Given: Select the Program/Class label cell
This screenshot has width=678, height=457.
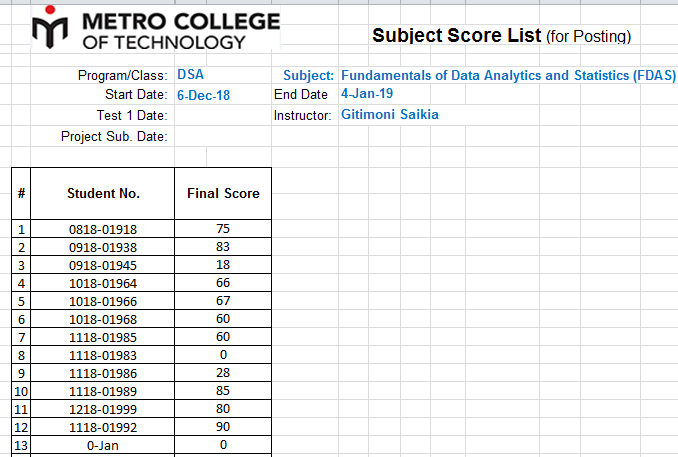Looking at the screenshot, I should click(122, 75).
